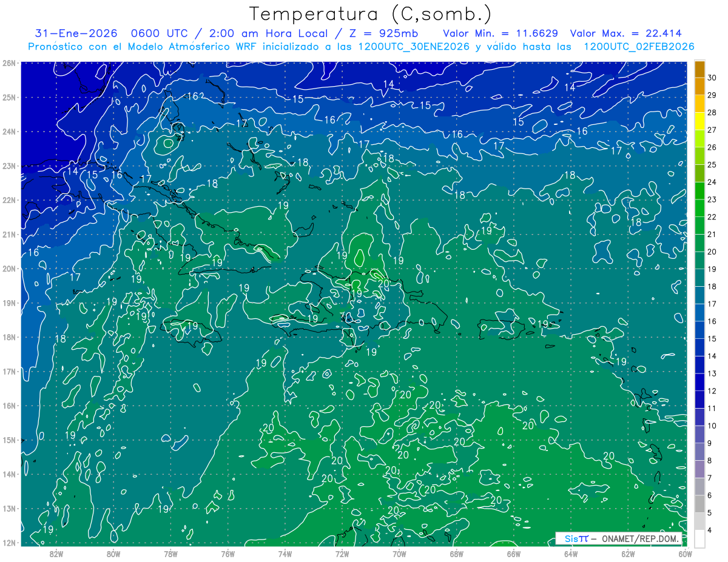The width and height of the screenshot is (728, 562).
Task: Click the valid-until time '1200UTC_02FEB2026'
Action: (639, 47)
